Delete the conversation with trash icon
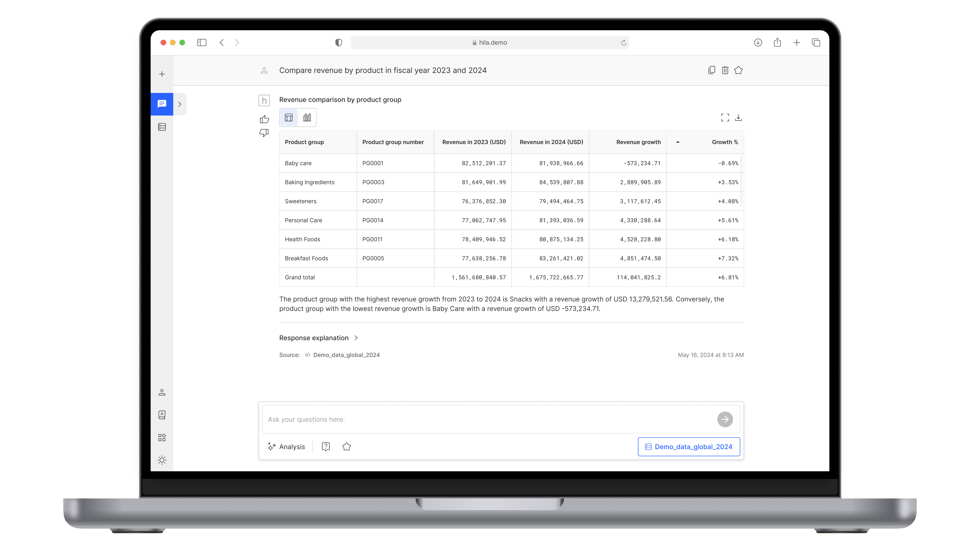 [x=725, y=70]
